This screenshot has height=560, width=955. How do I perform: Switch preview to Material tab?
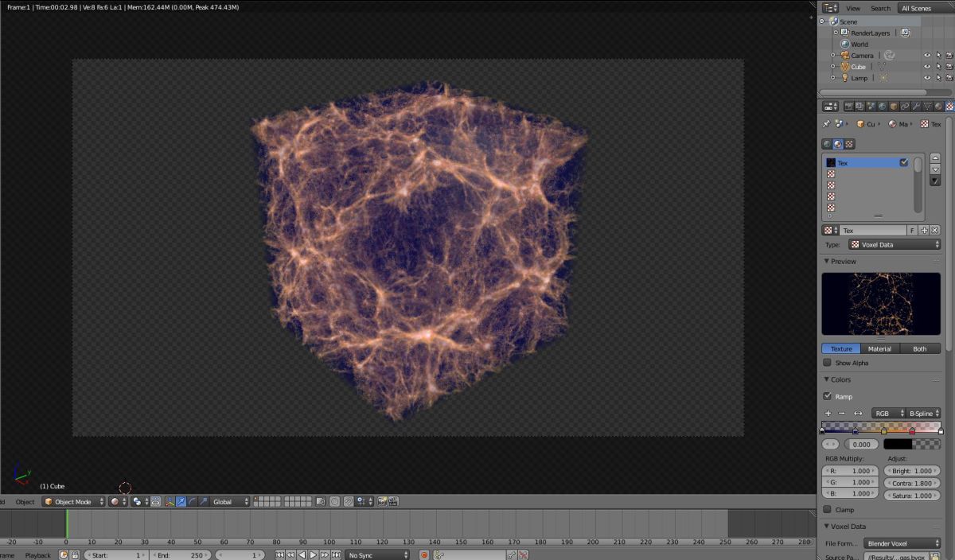pos(879,348)
